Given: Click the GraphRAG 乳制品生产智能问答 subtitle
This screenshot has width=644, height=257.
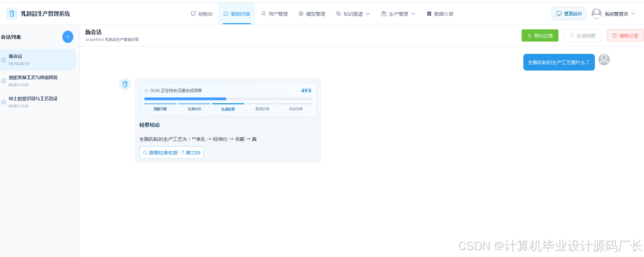Looking at the screenshot, I should (112, 40).
